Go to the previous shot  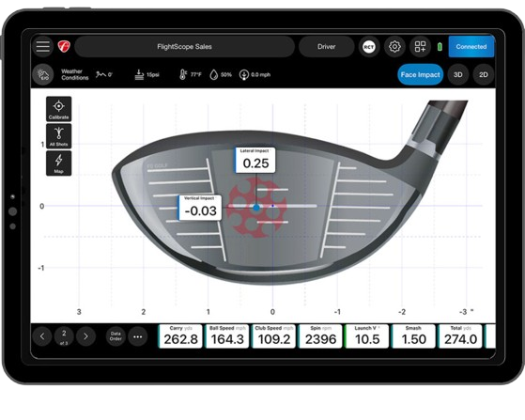pyautogui.click(x=42, y=336)
